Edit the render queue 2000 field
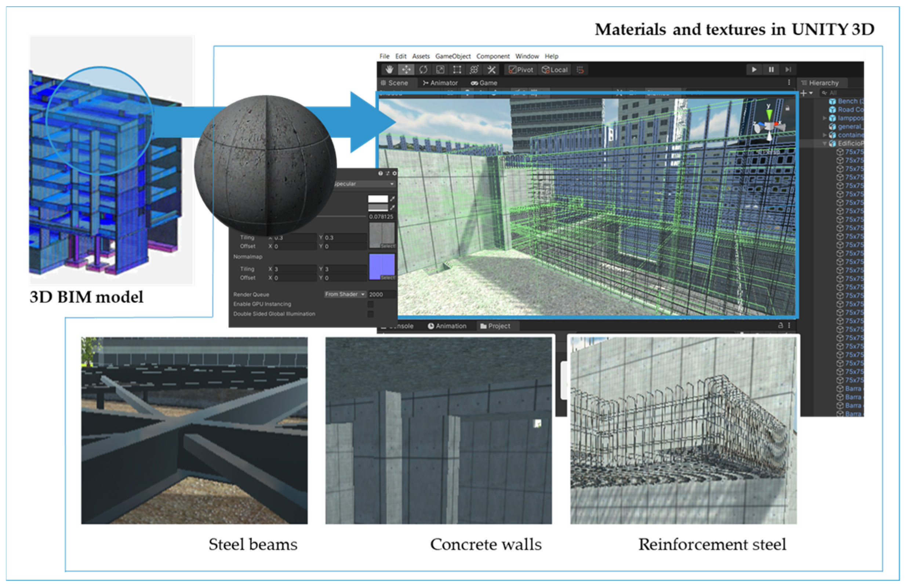This screenshot has height=588, width=905. (x=382, y=295)
